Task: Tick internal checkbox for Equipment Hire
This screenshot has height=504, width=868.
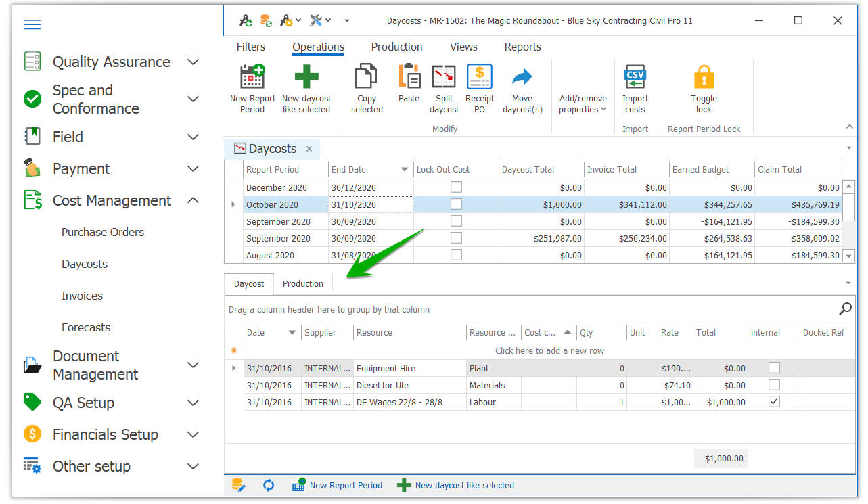Action: (774, 368)
